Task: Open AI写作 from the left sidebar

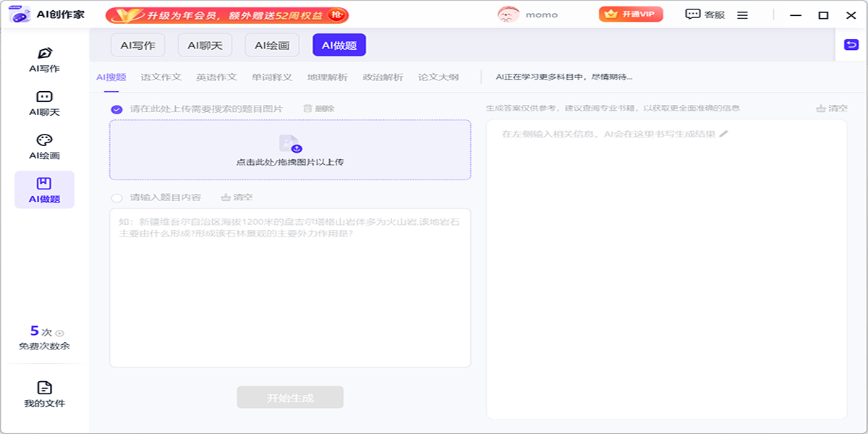Action: pos(44,60)
